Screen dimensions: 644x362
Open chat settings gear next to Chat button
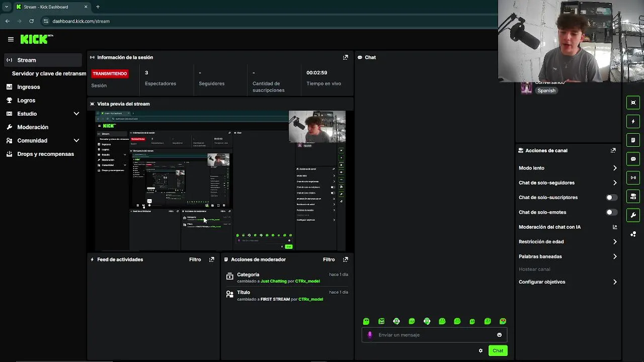[480, 350]
